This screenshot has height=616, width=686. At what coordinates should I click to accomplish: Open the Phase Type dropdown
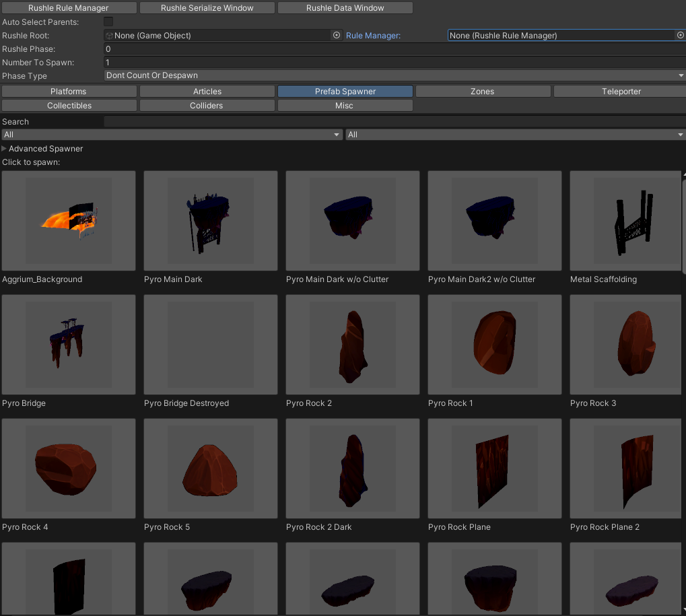pyautogui.click(x=395, y=75)
